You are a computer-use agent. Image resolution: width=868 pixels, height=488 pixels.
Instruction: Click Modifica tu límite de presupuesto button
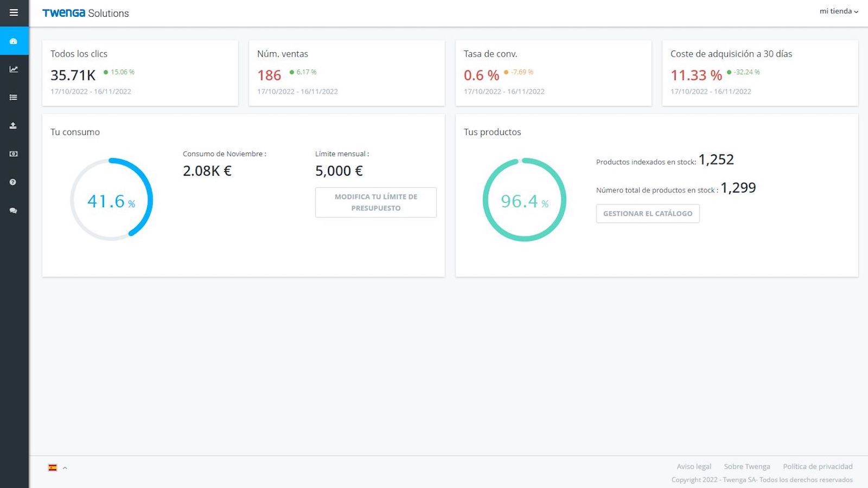[x=376, y=202]
